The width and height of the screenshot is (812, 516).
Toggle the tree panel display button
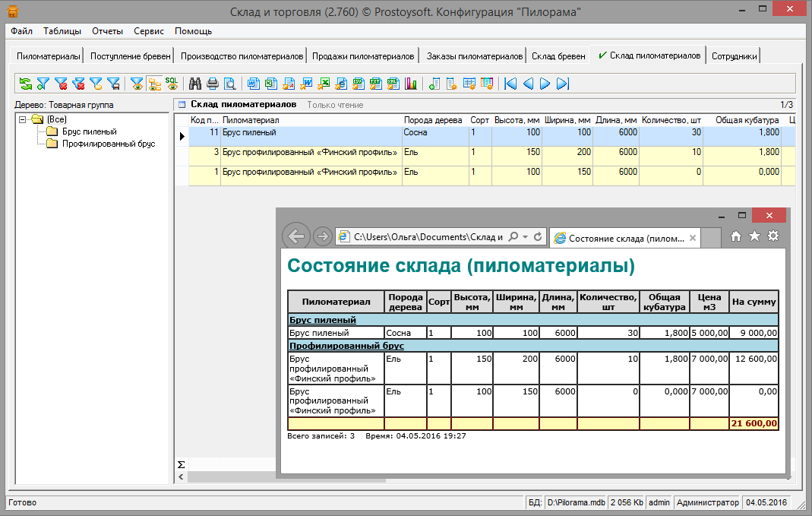pyautogui.click(x=155, y=84)
